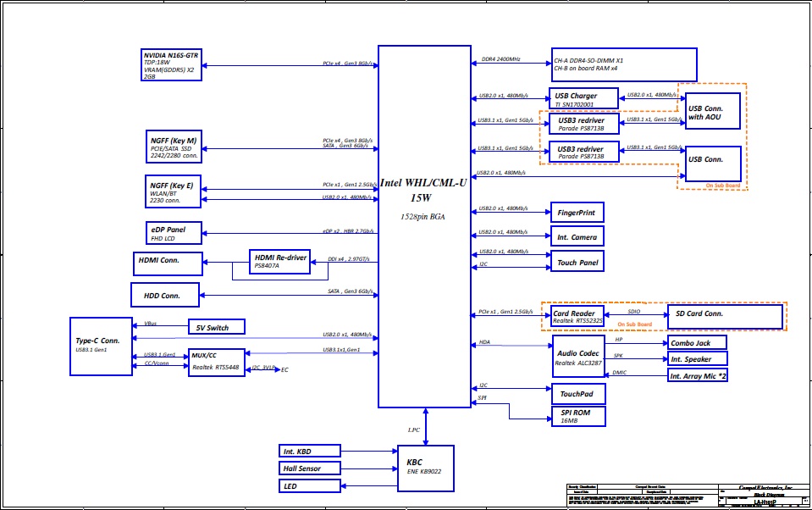This screenshot has height=510, width=812.
Task: Select the USB Conn. with AOU block
Action: point(713,111)
